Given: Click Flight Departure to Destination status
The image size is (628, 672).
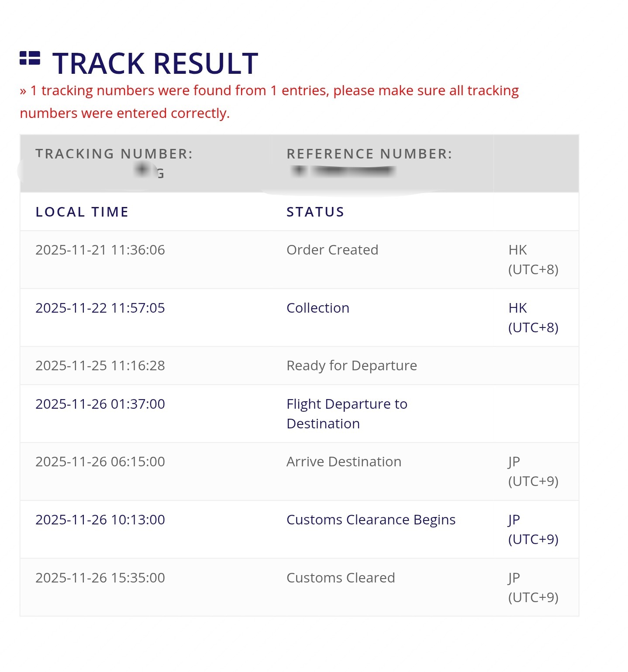Looking at the screenshot, I should coord(347,414).
